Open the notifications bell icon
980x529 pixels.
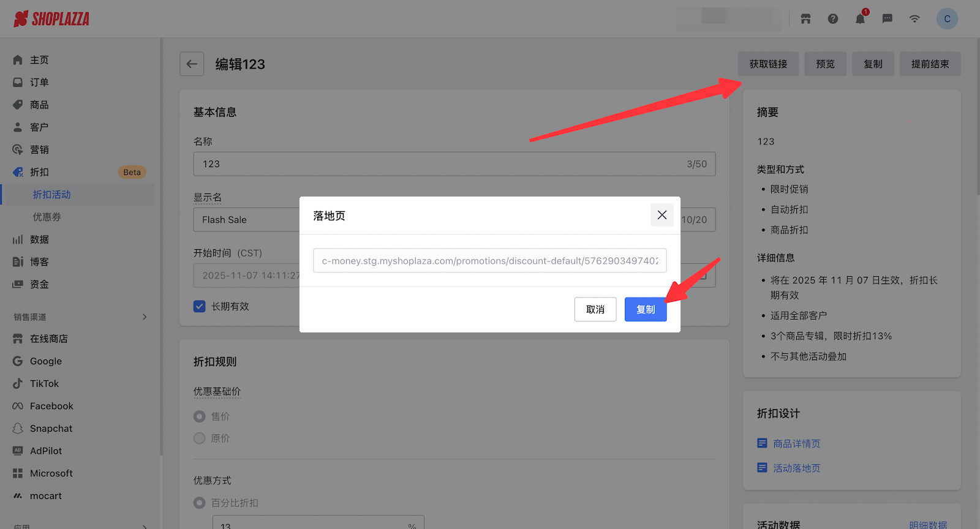[x=860, y=19]
